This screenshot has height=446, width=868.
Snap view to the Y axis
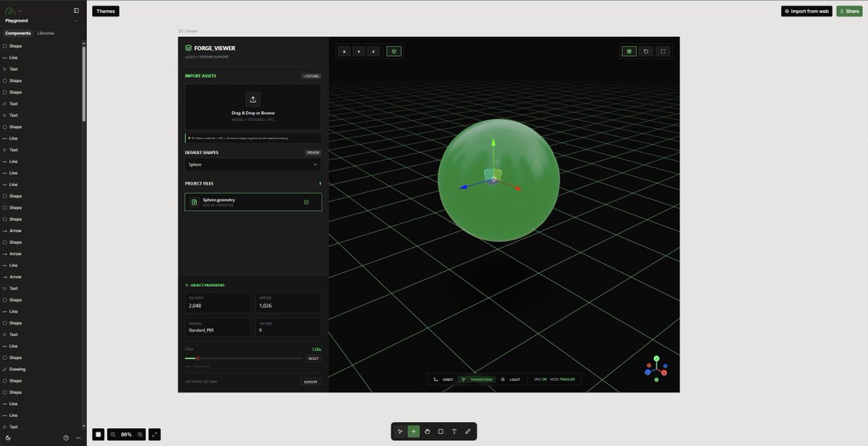(359, 51)
